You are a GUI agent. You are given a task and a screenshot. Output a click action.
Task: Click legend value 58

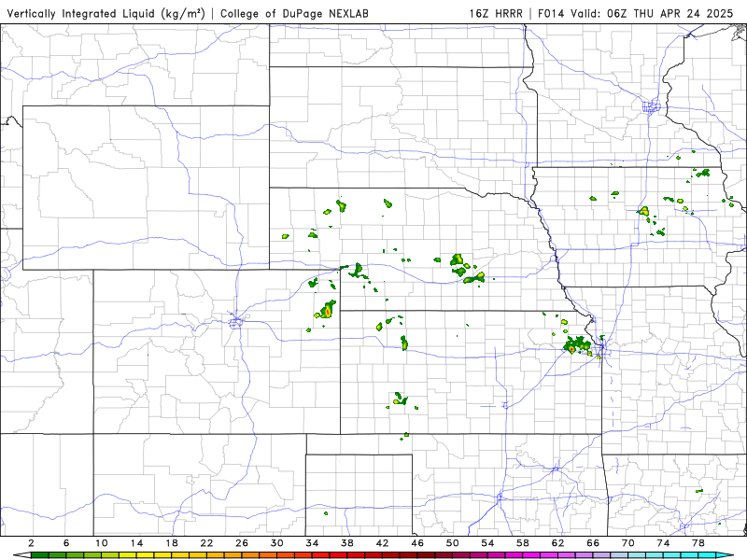[x=523, y=543]
